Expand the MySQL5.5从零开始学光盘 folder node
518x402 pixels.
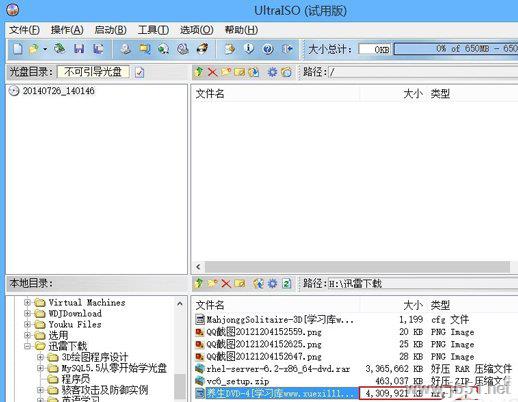40,368
